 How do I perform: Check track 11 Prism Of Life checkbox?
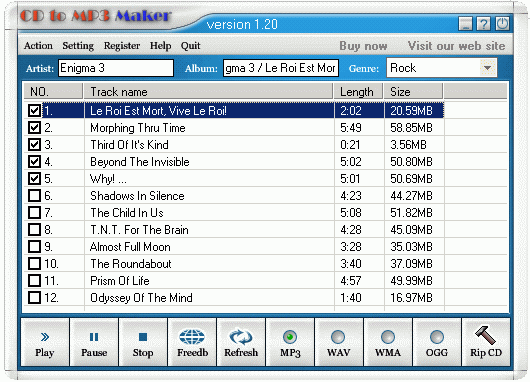point(34,281)
